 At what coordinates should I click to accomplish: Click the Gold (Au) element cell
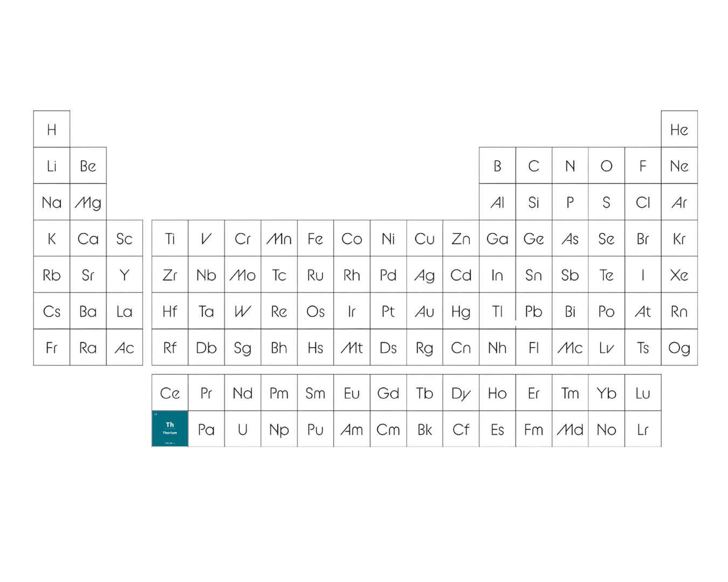pyautogui.click(x=425, y=311)
